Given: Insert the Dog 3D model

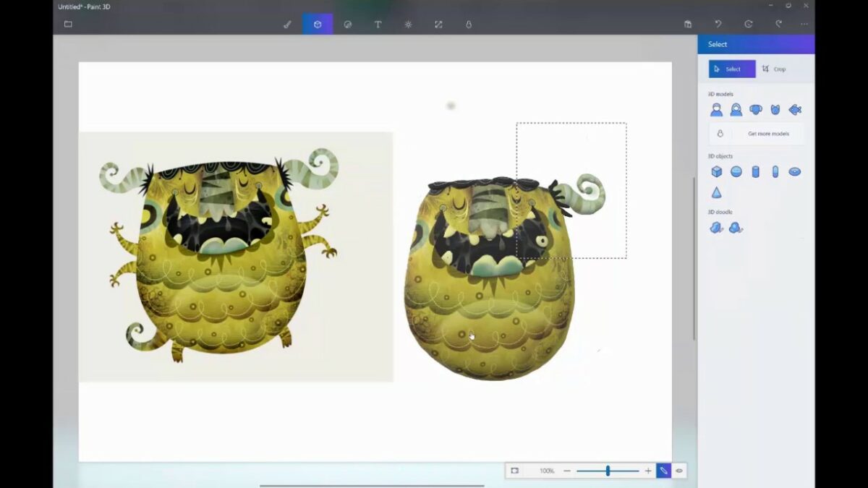Looking at the screenshot, I should (x=756, y=110).
